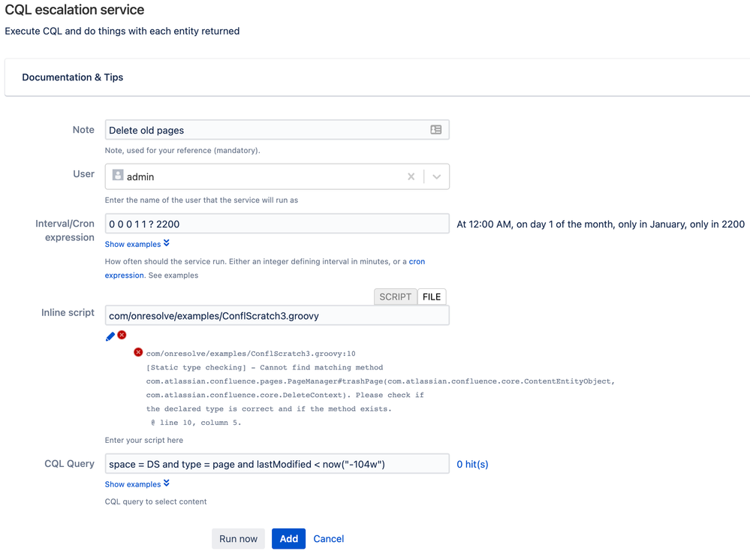750x560 pixels.
Task: Click the card icon in Note field
Action: (435, 130)
